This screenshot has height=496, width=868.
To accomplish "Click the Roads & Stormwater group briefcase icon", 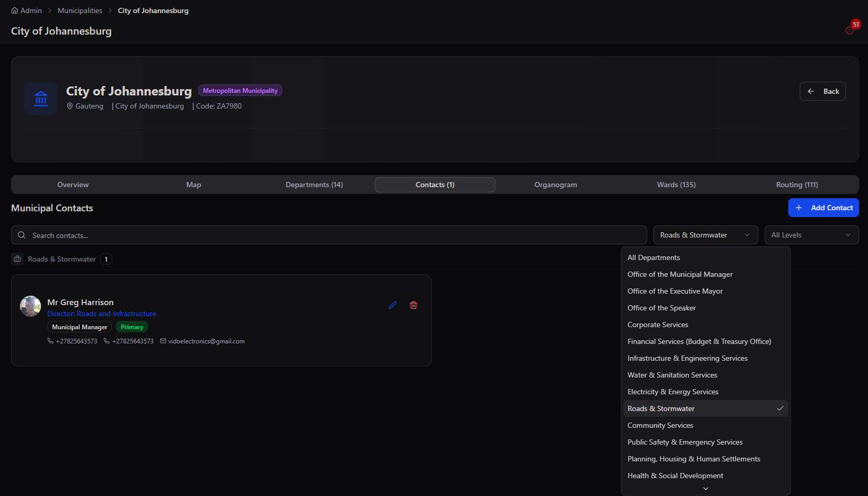I will (x=17, y=259).
